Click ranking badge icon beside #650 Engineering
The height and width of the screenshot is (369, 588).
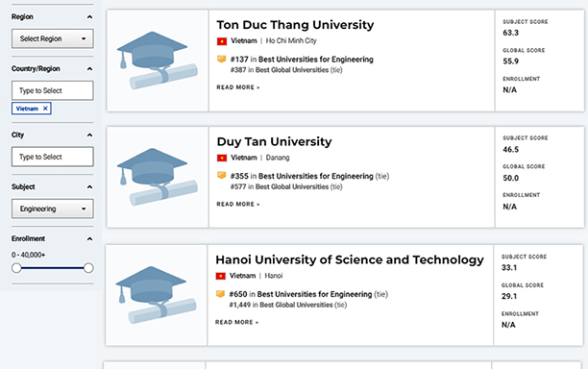coord(220,294)
